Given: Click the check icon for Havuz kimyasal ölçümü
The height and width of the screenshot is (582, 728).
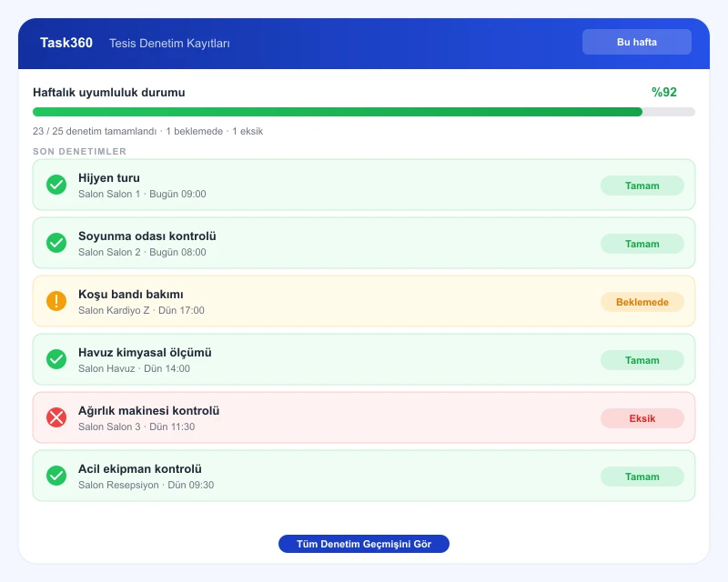Looking at the screenshot, I should 56,359.
